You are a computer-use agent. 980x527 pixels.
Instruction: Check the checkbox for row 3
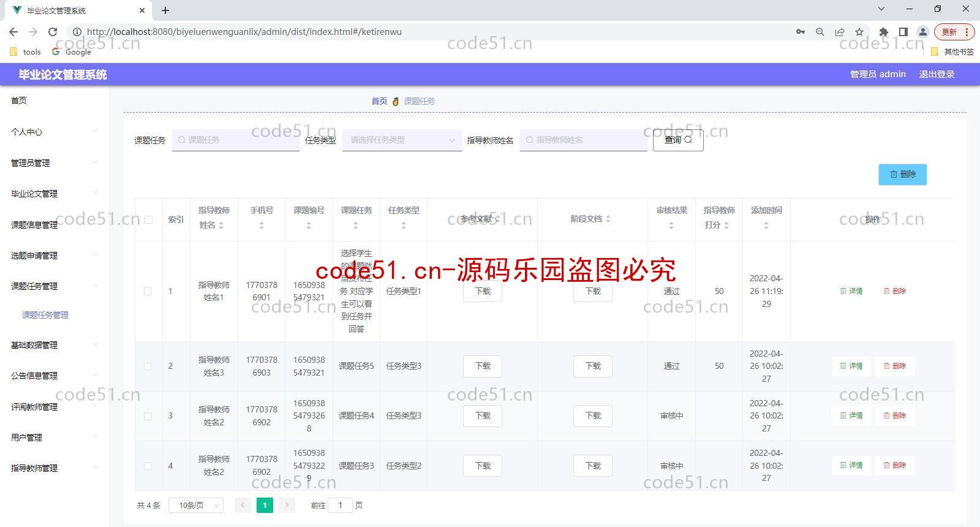coord(148,415)
